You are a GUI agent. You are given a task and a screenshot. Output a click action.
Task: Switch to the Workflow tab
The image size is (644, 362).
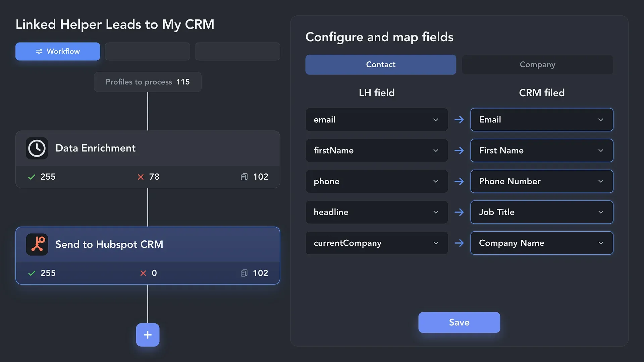(58, 51)
